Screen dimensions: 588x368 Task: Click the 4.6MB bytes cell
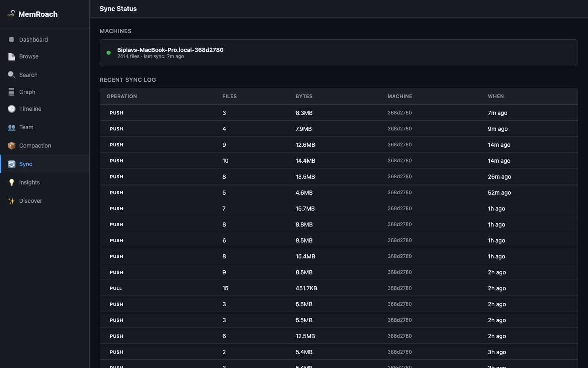coord(304,193)
